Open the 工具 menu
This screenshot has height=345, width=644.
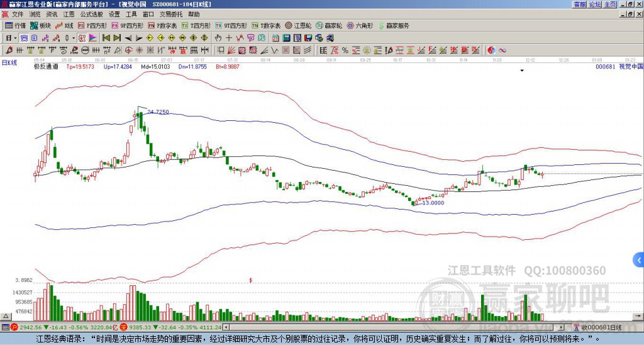[x=131, y=14]
